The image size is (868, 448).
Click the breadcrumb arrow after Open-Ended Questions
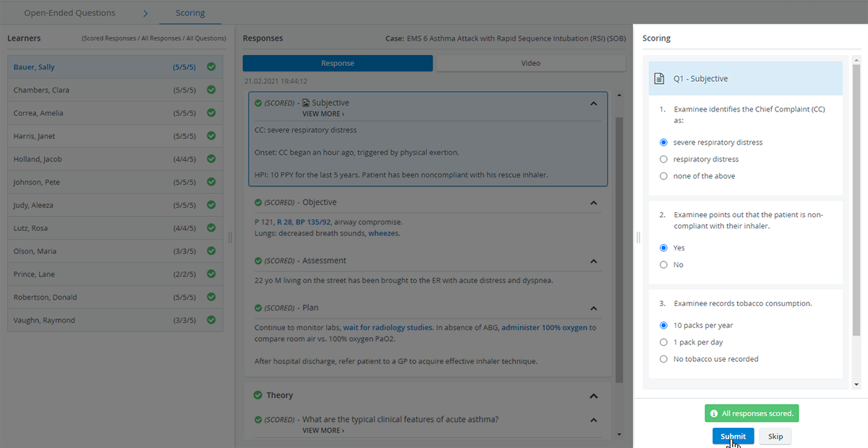pyautogui.click(x=145, y=13)
